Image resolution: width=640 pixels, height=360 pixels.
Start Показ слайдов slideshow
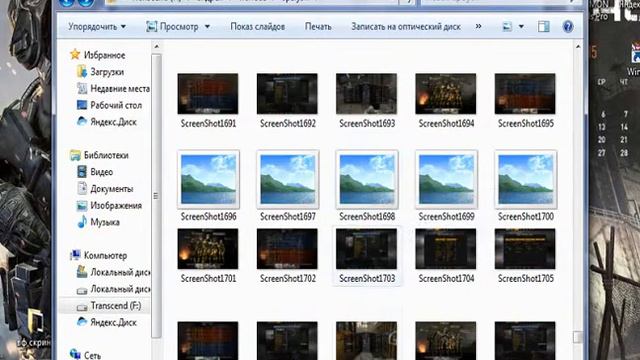click(x=258, y=27)
